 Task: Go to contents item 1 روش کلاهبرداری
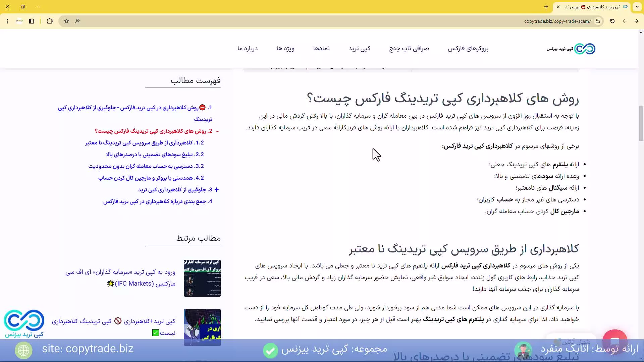[x=135, y=113]
